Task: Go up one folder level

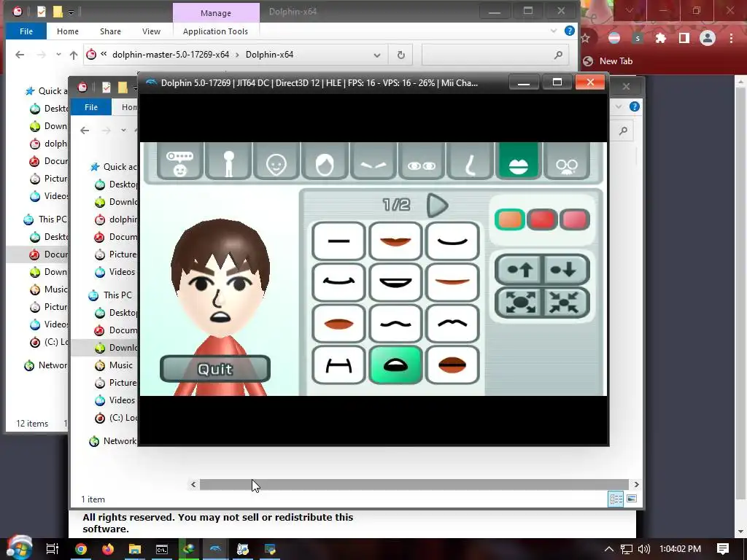Action: pyautogui.click(x=74, y=55)
